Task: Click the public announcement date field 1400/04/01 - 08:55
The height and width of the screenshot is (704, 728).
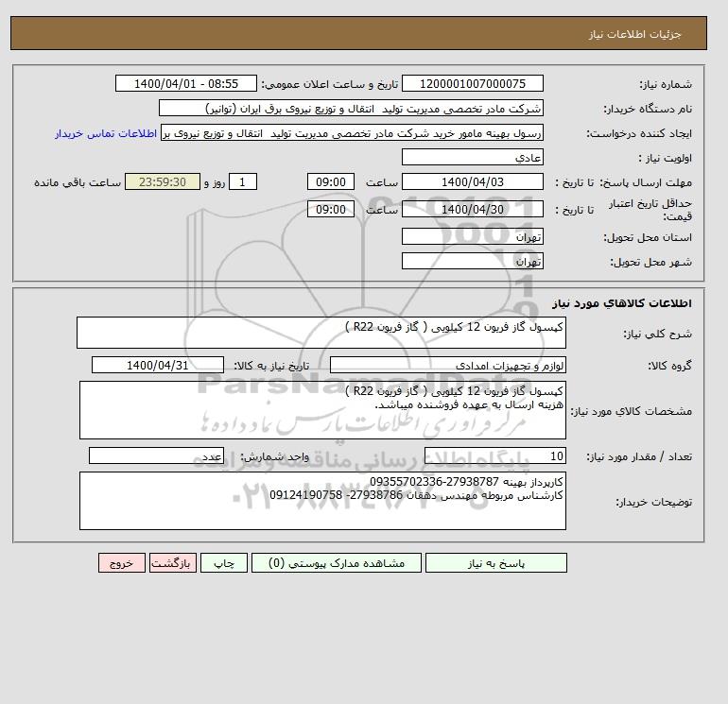Action: click(185, 83)
